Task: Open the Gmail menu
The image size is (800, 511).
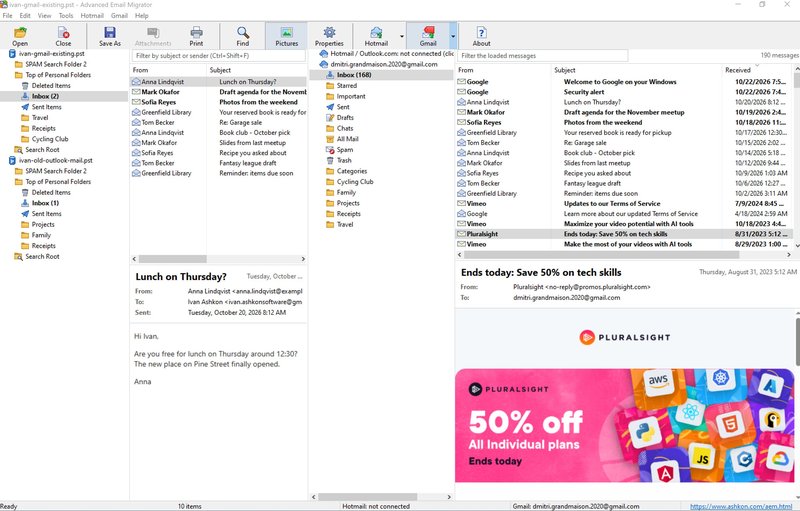Action: pos(119,16)
